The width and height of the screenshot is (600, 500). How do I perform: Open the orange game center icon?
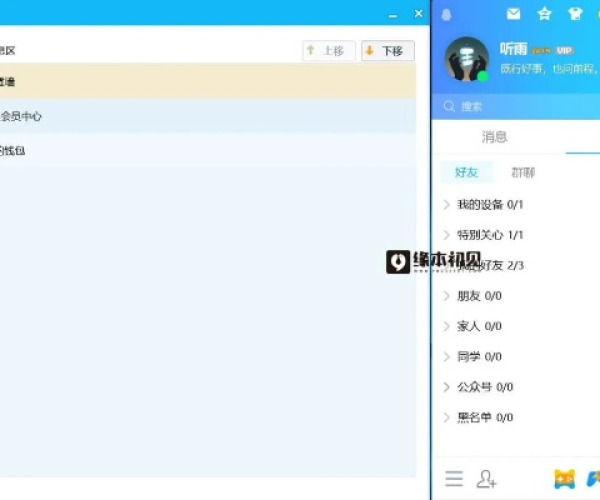tap(565, 479)
